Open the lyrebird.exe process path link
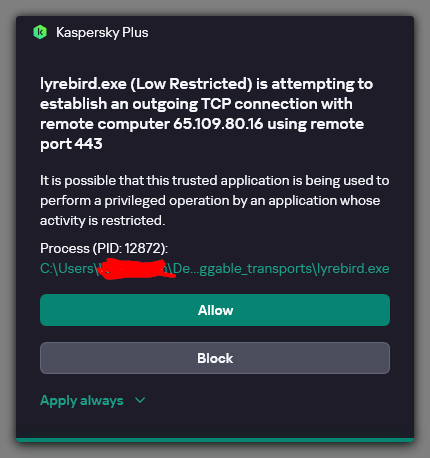The height and width of the screenshot is (458, 430). [x=215, y=268]
